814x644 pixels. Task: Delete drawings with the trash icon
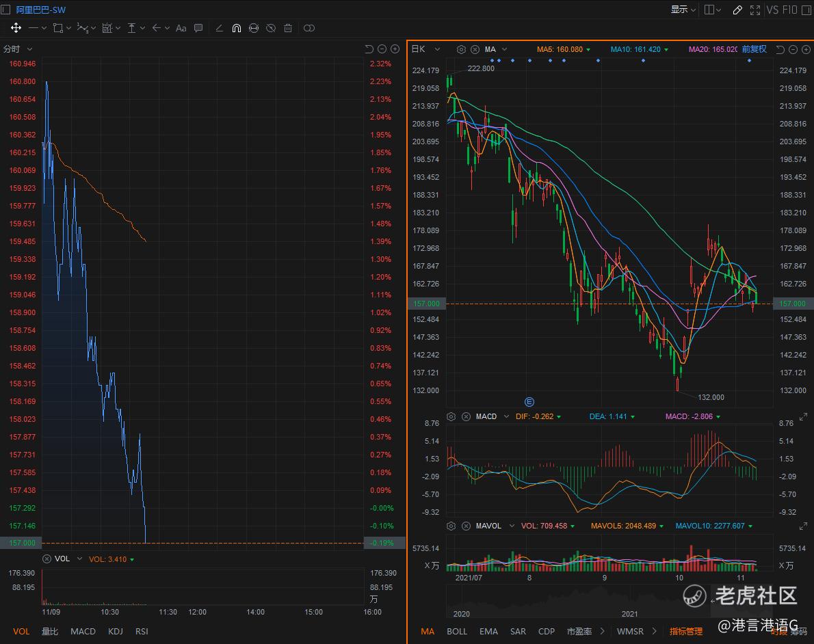(288, 28)
